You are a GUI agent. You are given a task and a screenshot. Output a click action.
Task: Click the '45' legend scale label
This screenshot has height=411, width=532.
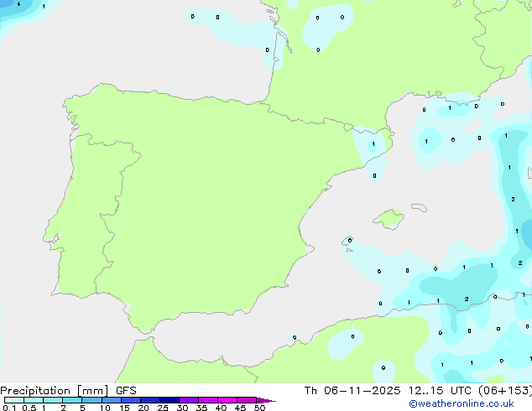240,408
